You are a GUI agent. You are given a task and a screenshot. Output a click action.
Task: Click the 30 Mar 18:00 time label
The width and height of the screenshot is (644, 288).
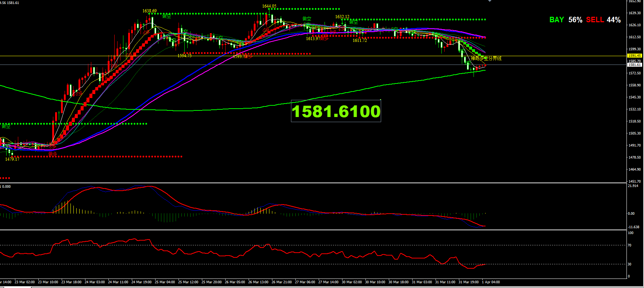tap(399, 282)
